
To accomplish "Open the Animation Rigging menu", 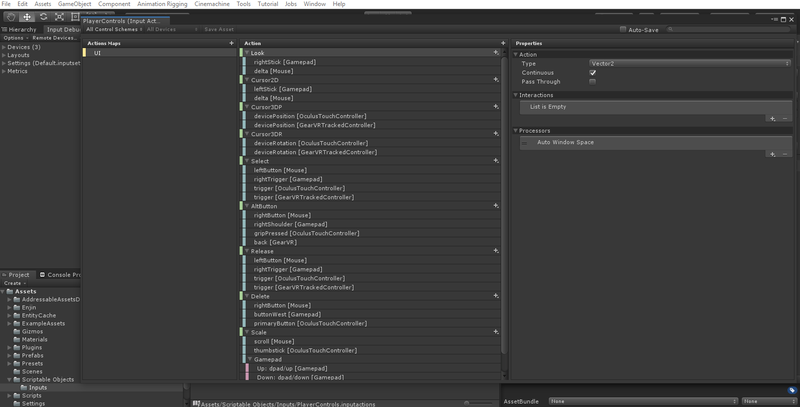I will click(x=162, y=4).
